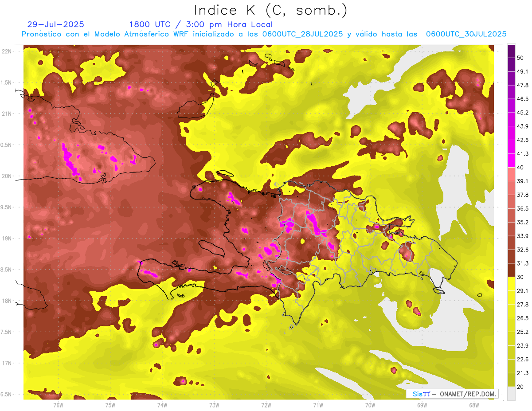
Task: Click the "17N" latitude label
Action: tap(7, 363)
